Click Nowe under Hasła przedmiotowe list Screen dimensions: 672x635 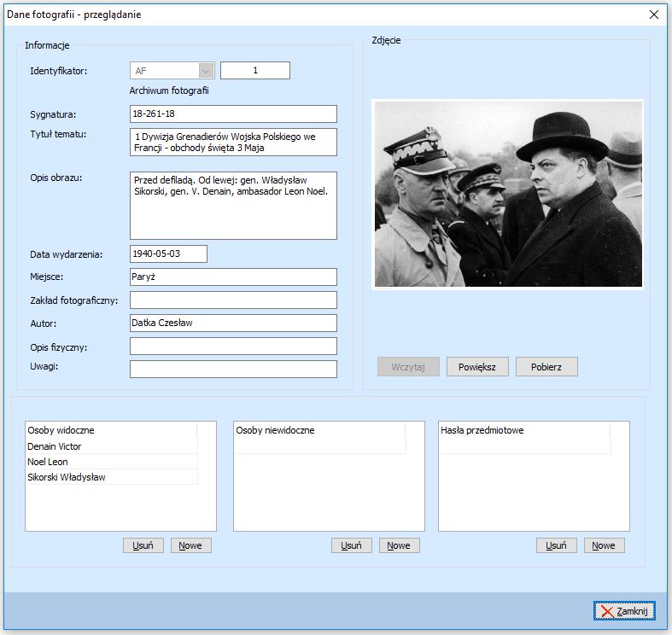point(604,545)
